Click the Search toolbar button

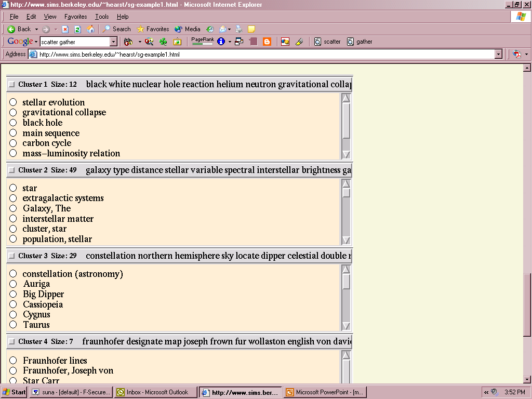pos(116,29)
